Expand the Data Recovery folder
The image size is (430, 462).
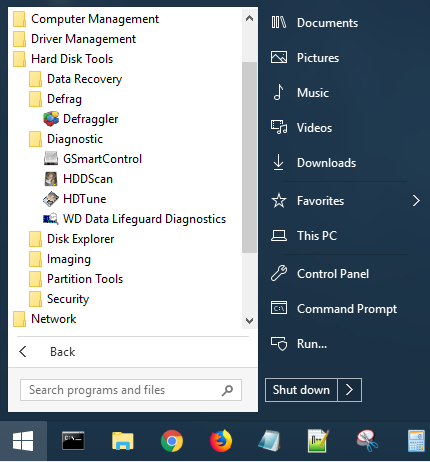tap(76, 79)
